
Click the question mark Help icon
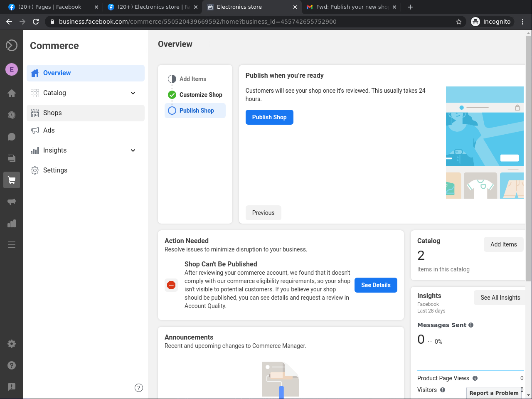[x=12, y=365]
